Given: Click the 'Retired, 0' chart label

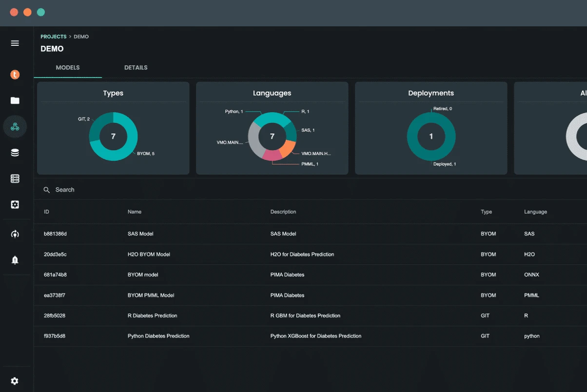Looking at the screenshot, I should [443, 109].
